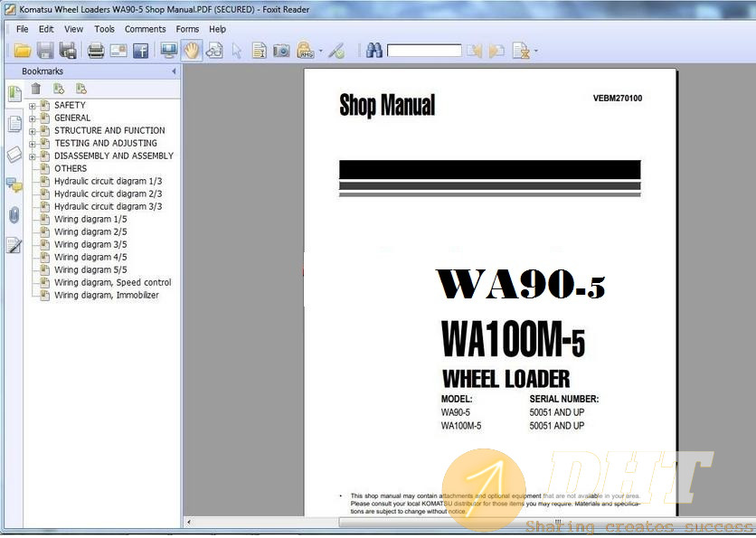This screenshot has width=756, height=538.
Task: Open the Signatures side panel tab
Action: tap(14, 245)
